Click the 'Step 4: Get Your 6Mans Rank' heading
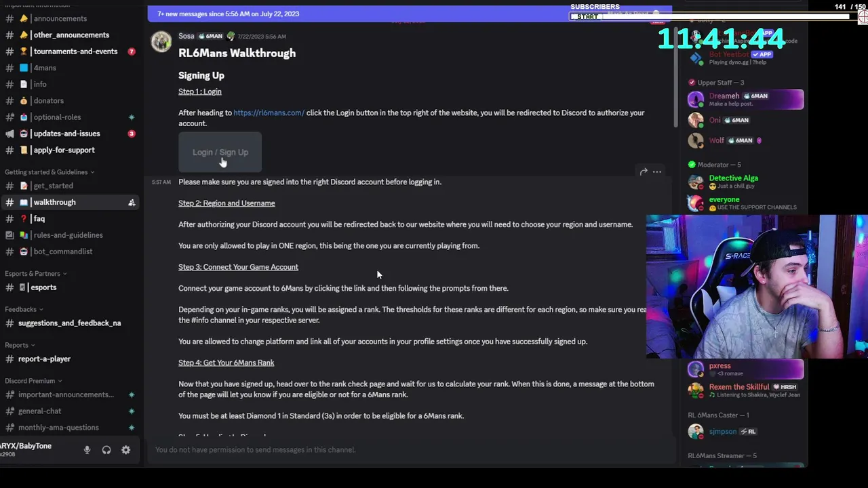868x488 pixels. click(x=226, y=363)
